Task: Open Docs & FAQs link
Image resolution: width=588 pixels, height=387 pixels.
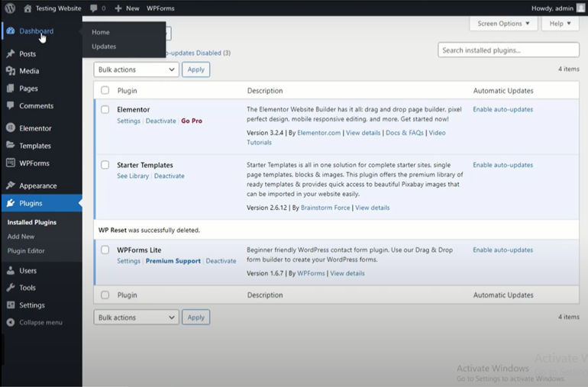Action: [x=405, y=133]
